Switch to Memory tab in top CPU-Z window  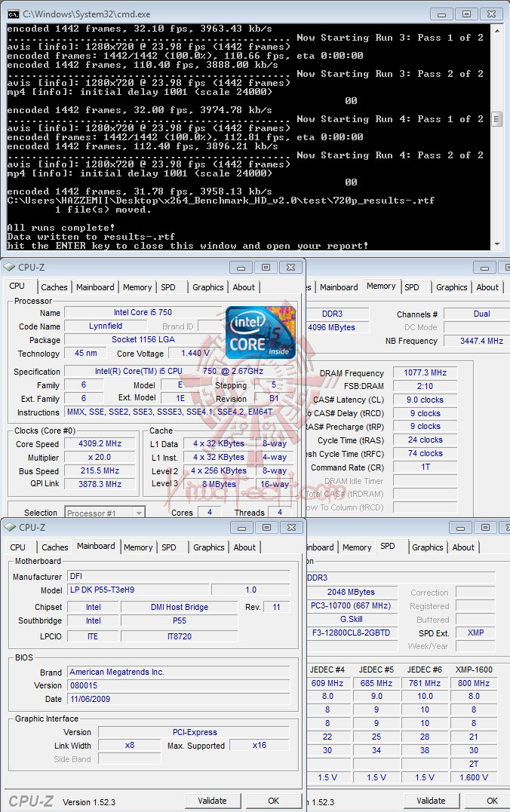pos(137,287)
